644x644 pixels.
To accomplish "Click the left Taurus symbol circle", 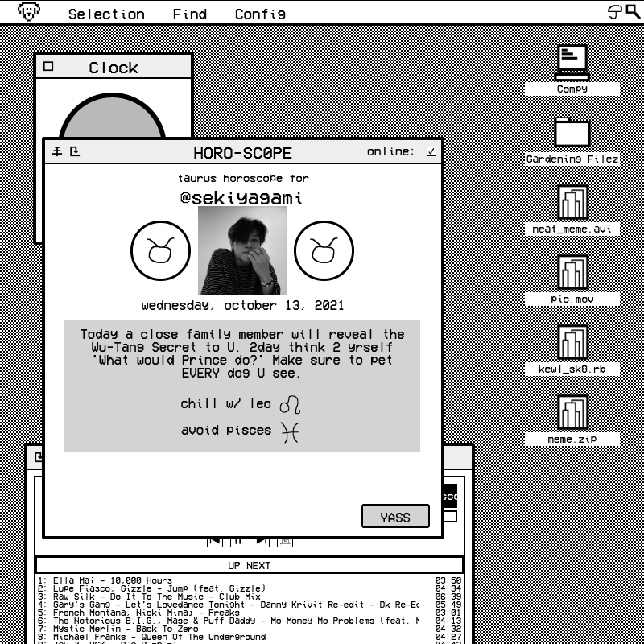I will 160,250.
